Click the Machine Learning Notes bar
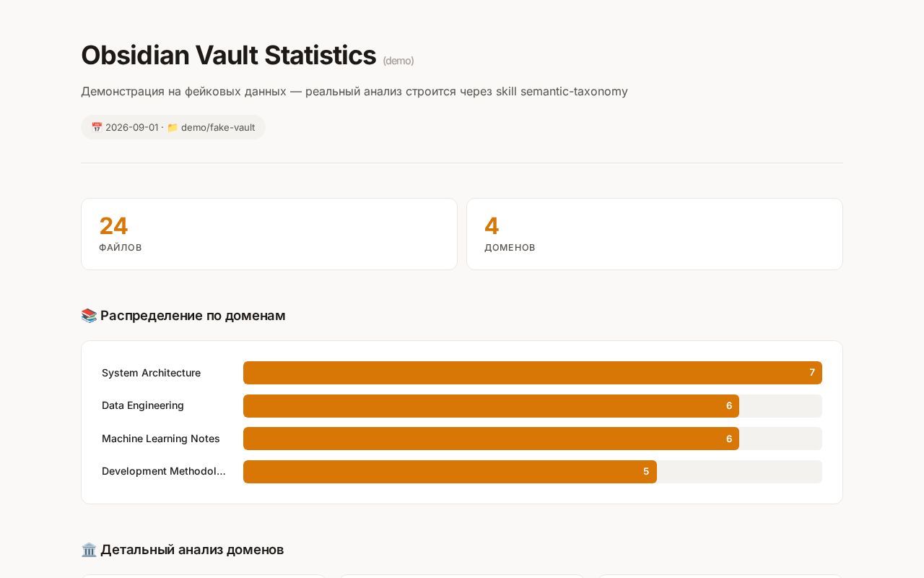924x578 pixels. point(491,439)
